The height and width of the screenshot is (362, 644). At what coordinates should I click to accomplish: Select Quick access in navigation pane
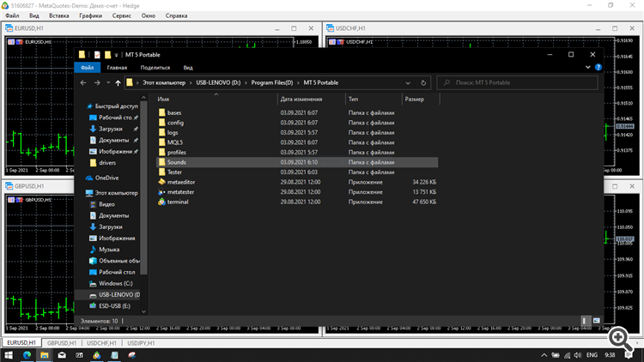tap(116, 106)
